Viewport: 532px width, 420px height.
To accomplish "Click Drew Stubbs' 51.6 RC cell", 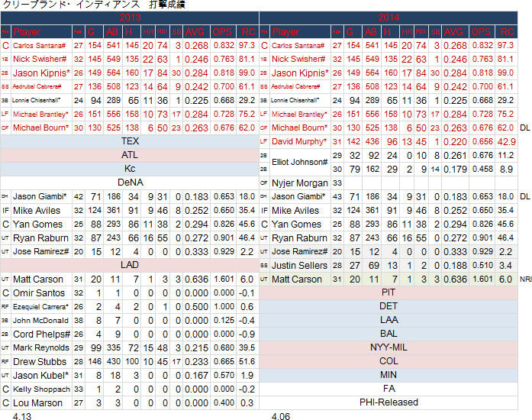I will tap(247, 362).
